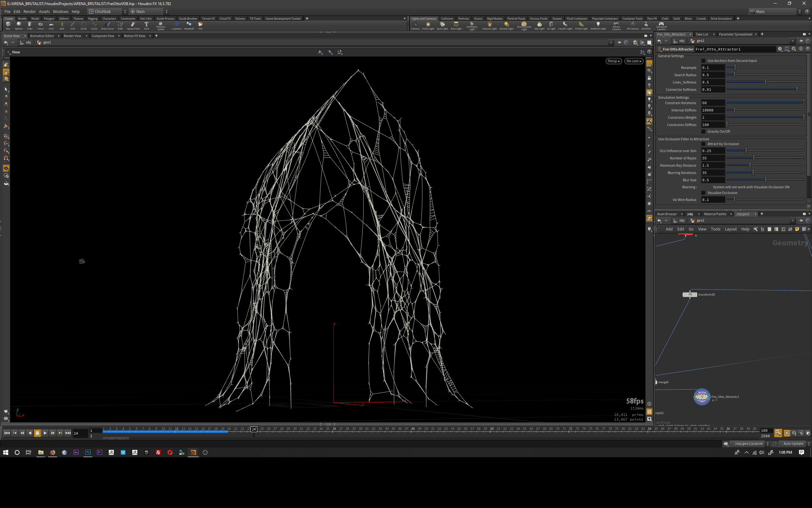The height and width of the screenshot is (508, 812).
Task: Add a Sky Light from shelf
Action: (x=539, y=25)
